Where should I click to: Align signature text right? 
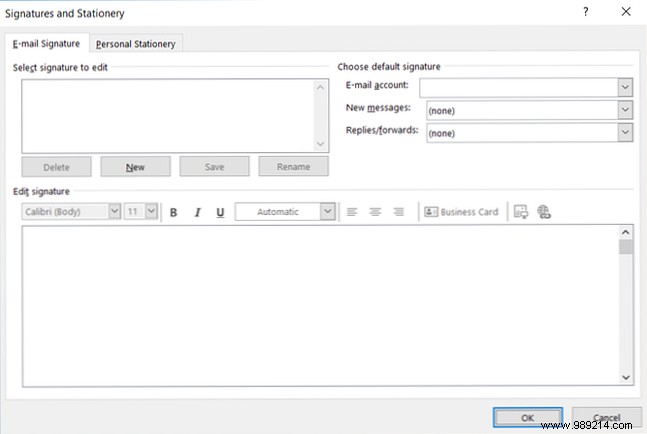398,212
